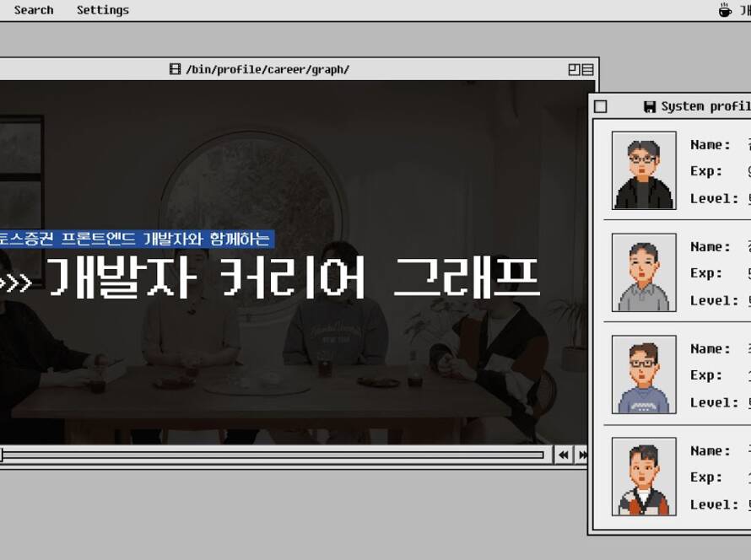751x560 pixels.
Task: Click the film strip icon in title bar
Action: coord(175,69)
